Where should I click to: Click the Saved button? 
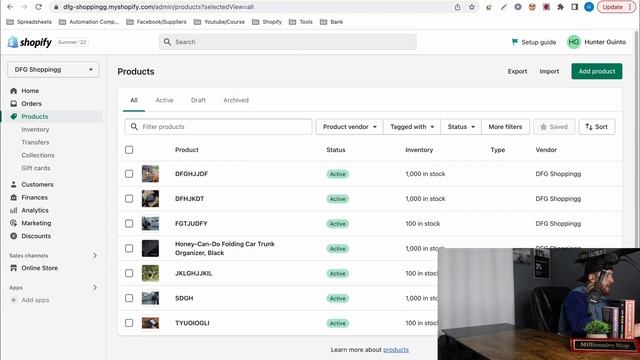click(554, 127)
